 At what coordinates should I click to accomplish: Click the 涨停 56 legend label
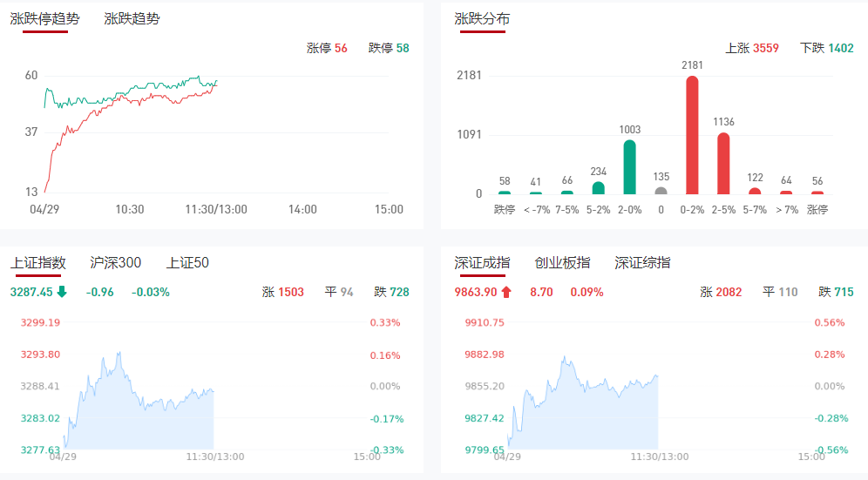point(327,48)
